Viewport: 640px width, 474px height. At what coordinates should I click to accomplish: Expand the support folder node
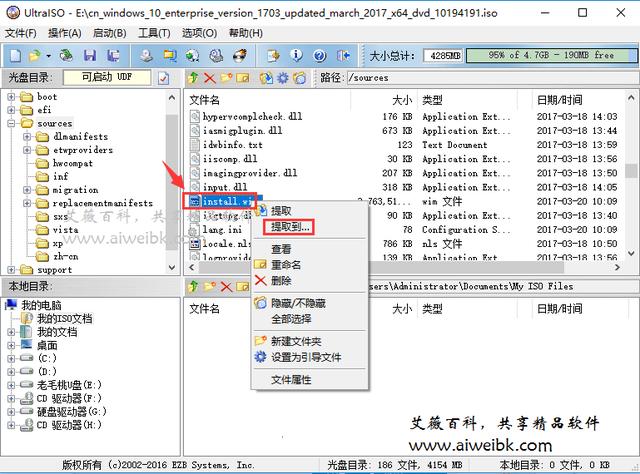(11, 270)
